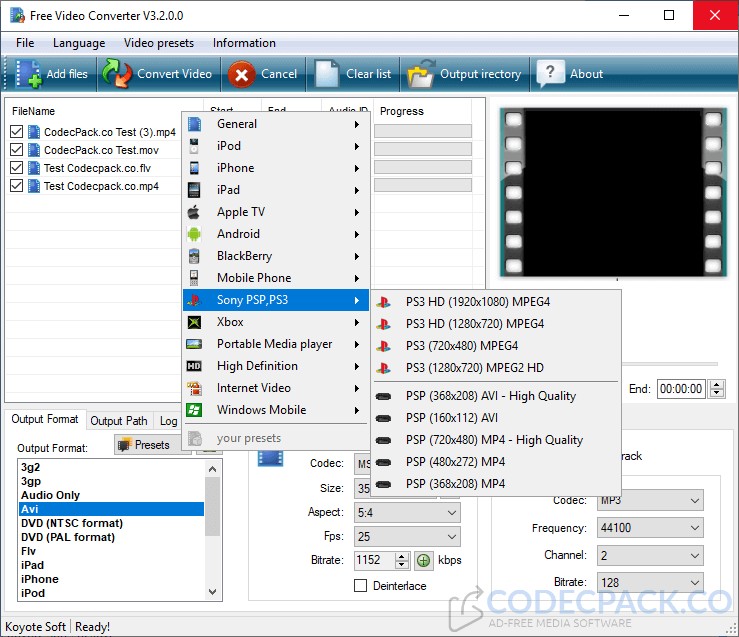
Task: Expand the General presets submenu
Action: [x=275, y=124]
